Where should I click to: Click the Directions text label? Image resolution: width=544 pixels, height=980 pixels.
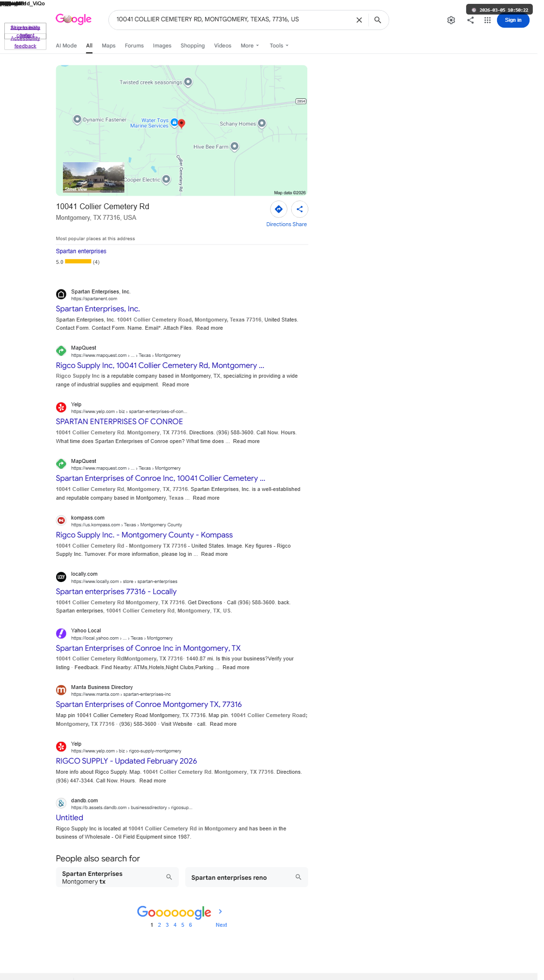[278, 224]
